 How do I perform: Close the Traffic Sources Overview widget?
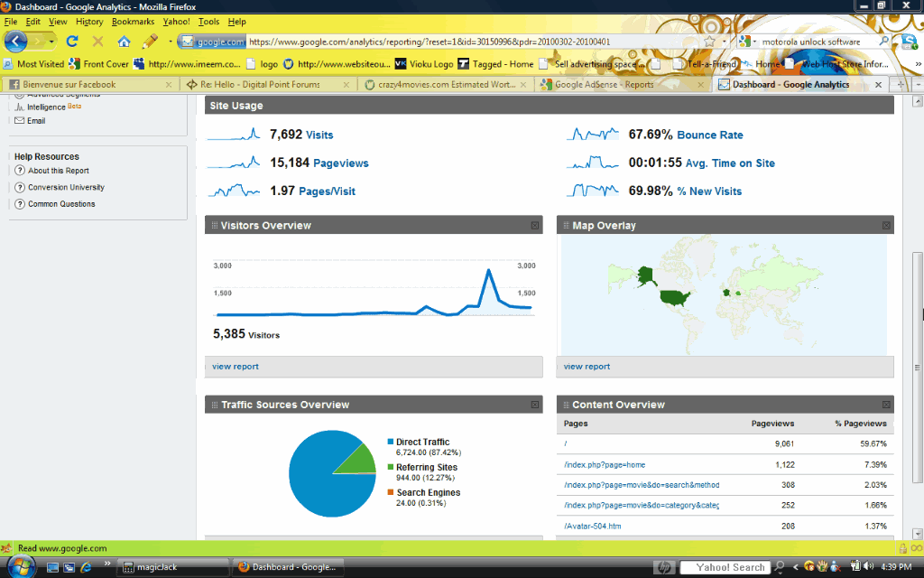point(534,405)
